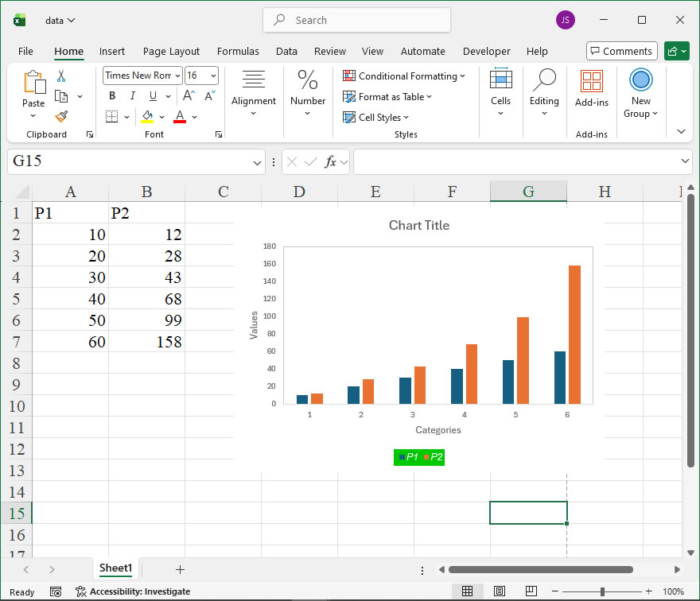Toggle Underline formatting
This screenshot has width=700, height=601.
152,96
